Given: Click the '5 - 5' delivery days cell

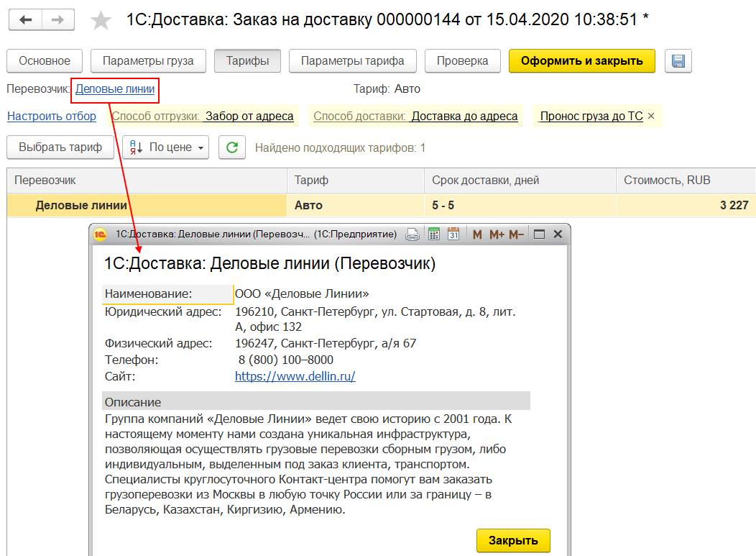Looking at the screenshot, I should [520, 205].
